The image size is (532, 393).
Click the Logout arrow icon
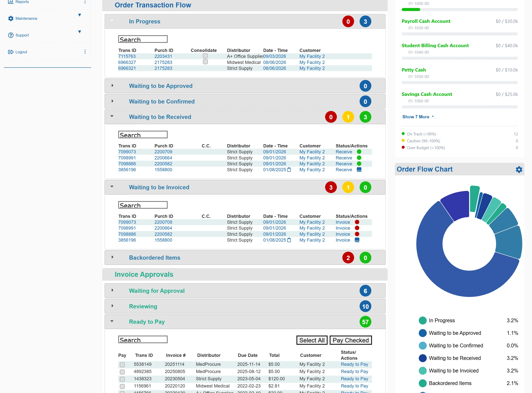click(11, 52)
